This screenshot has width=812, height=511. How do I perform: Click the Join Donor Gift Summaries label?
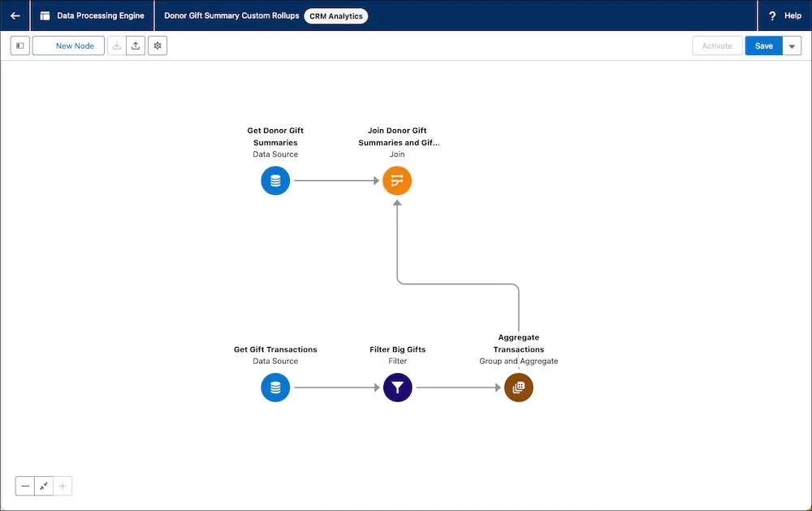(398, 136)
